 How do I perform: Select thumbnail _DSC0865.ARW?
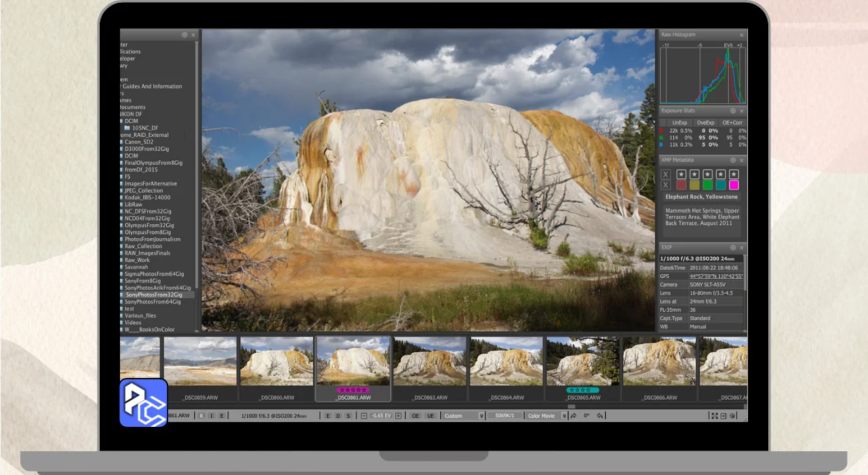pos(583,367)
